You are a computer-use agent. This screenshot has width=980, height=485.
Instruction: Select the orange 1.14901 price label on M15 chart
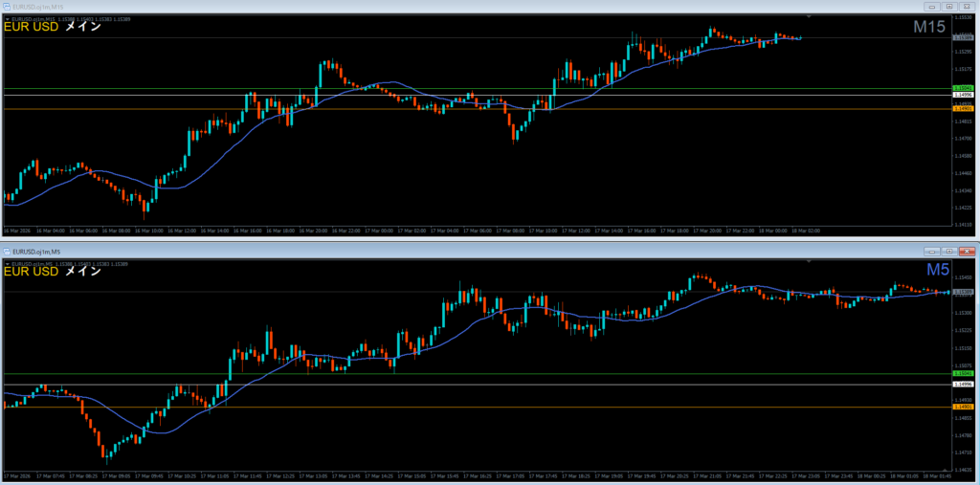pyautogui.click(x=963, y=109)
